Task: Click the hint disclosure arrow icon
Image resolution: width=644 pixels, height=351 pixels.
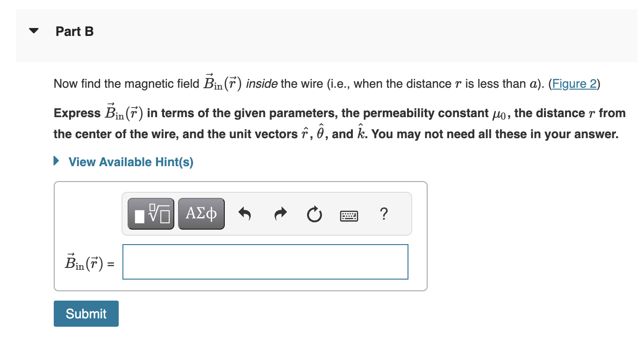Action: 56,161
